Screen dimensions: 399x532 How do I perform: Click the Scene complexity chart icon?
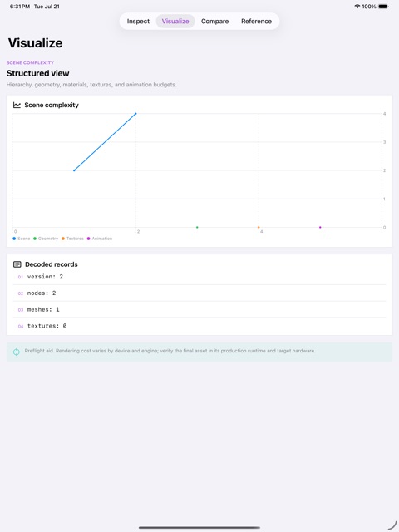coord(17,105)
